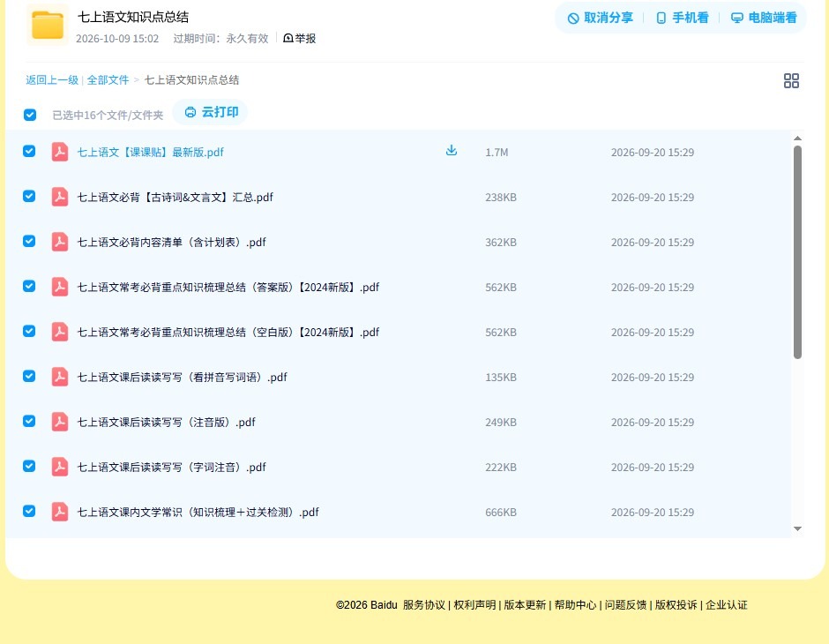
Task: Click 企业认证 footer link
Action: (727, 605)
